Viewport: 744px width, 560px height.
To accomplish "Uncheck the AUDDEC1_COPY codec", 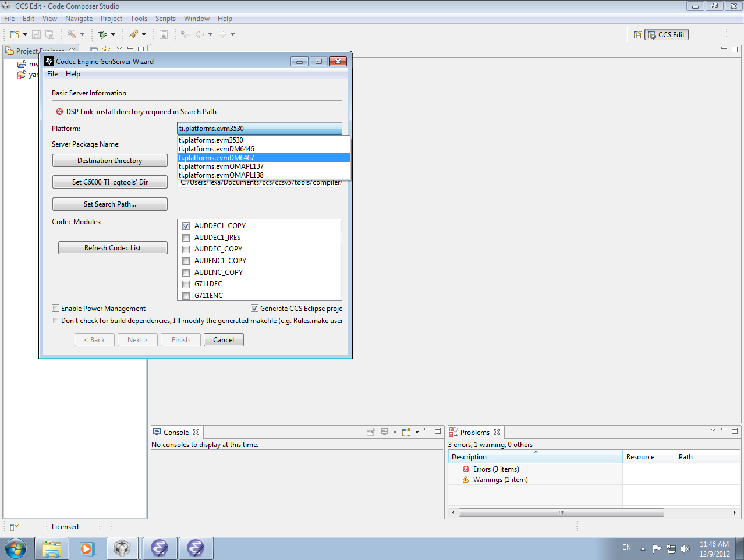I will 186,226.
